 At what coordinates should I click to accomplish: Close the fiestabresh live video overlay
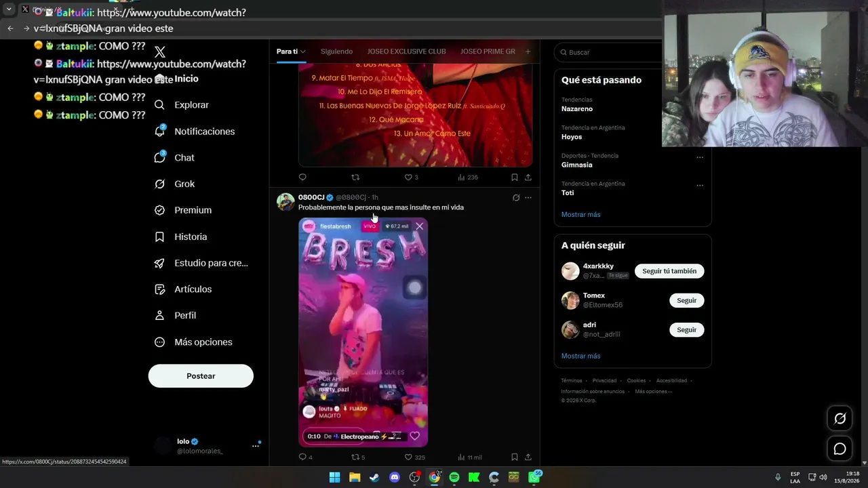pos(419,226)
